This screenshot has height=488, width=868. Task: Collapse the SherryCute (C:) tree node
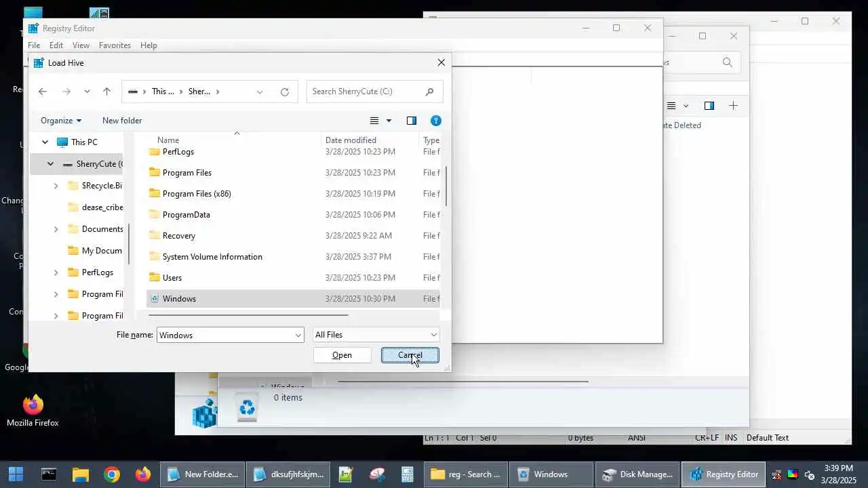tap(50, 164)
